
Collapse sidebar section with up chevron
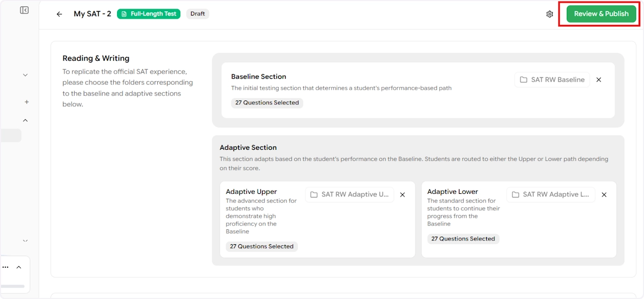tap(25, 120)
